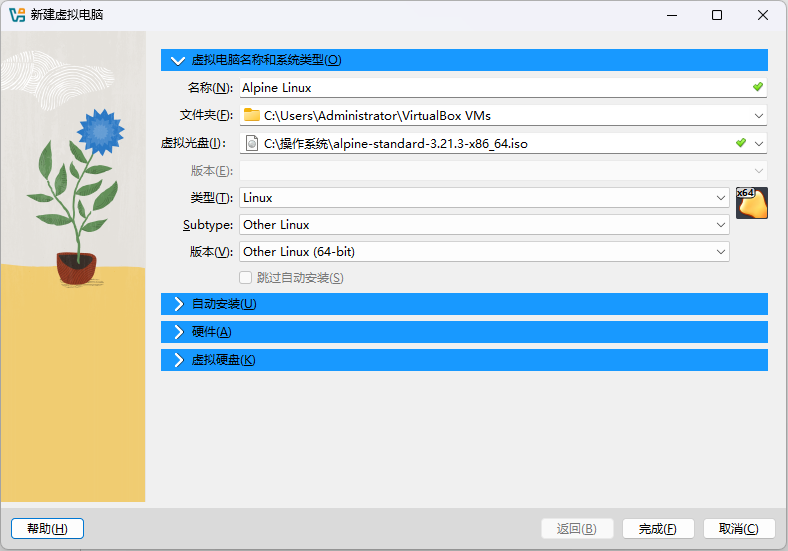Click the 返回(B) back button
The height and width of the screenshot is (551, 788).
577,529
